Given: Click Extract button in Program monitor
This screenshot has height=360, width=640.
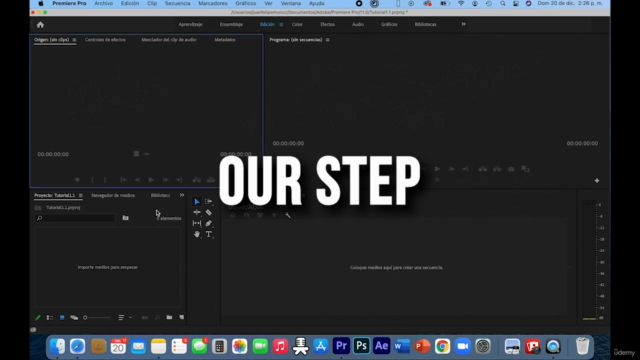Looking at the screenshot, I should [x=497, y=169].
